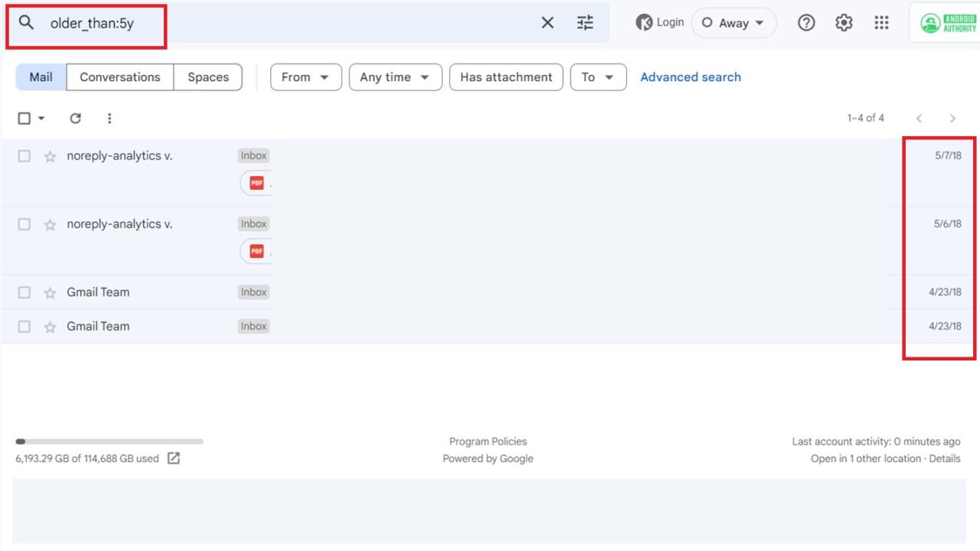Select the first Gmail Team email checkbox
Image resolution: width=980 pixels, height=551 pixels.
[x=24, y=292]
